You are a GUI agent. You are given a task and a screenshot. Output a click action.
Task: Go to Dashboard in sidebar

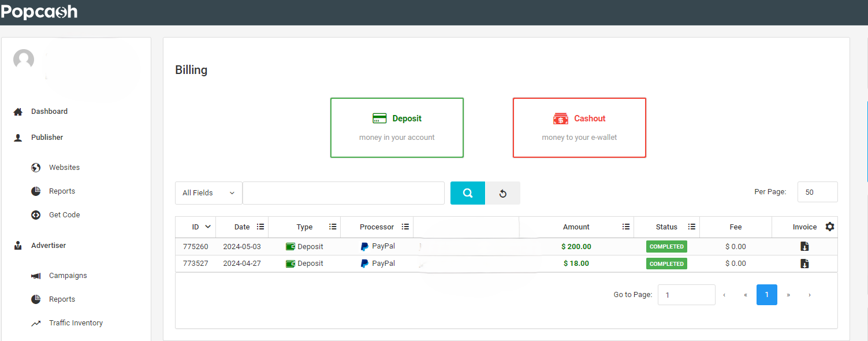[x=49, y=112]
